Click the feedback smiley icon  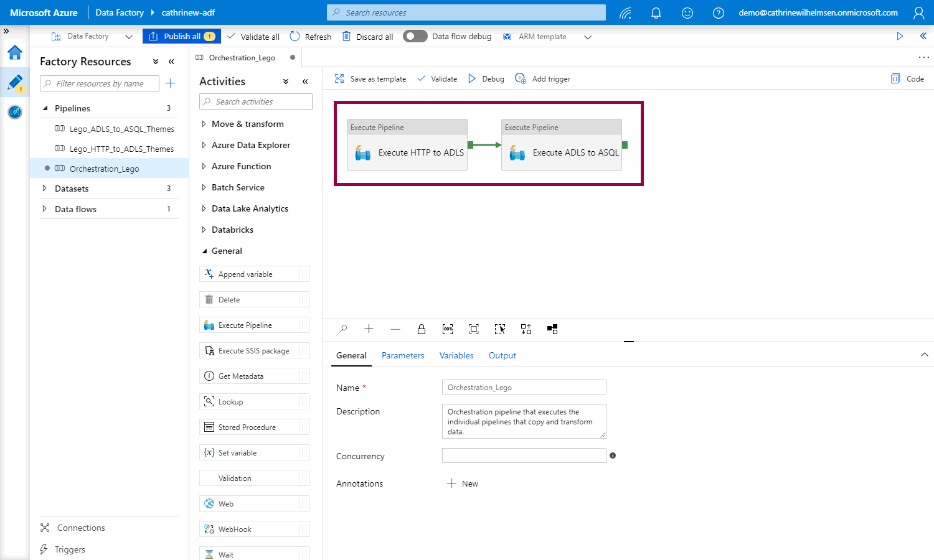point(687,12)
